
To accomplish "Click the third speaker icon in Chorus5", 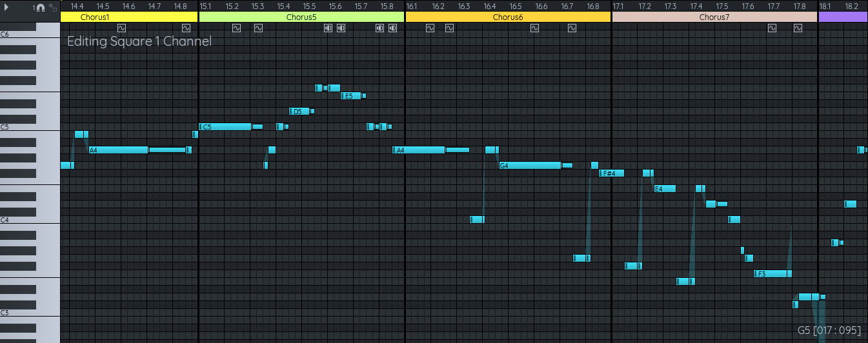I will [379, 28].
